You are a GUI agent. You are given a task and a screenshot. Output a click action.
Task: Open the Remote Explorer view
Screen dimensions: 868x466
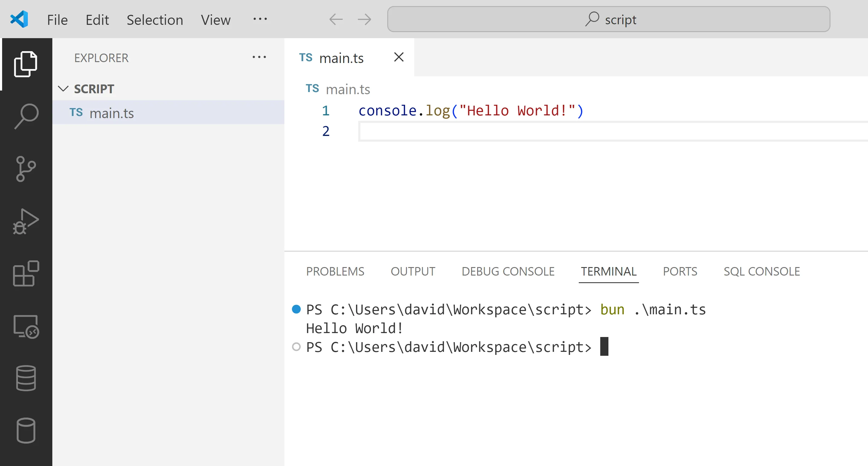coord(26,326)
